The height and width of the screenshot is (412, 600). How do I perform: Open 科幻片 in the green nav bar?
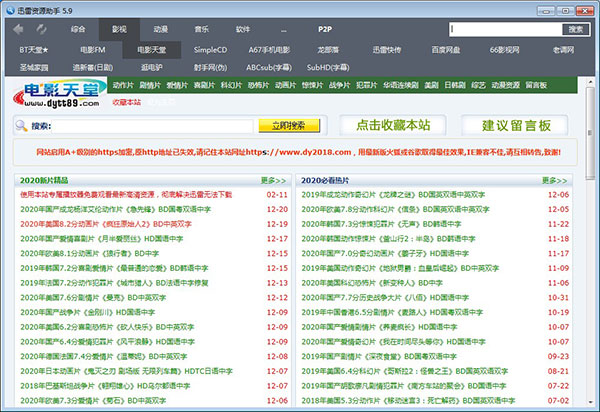231,85
